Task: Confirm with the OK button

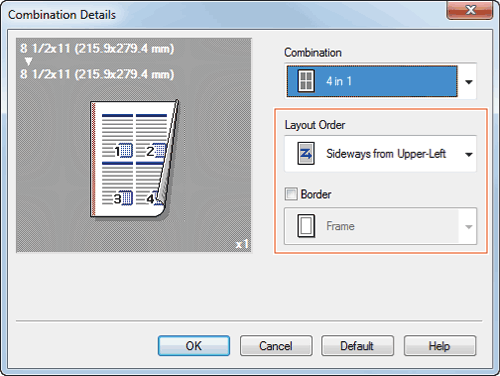Action: tap(194, 346)
